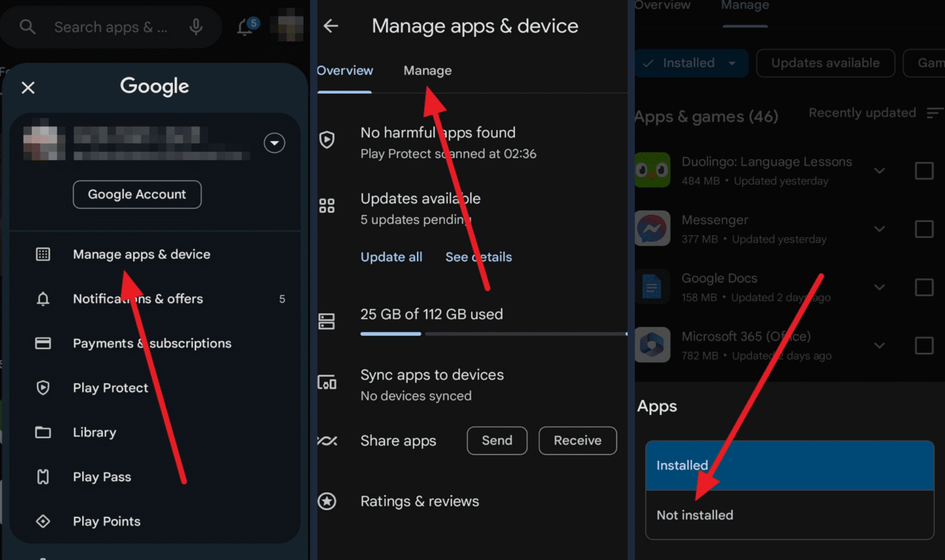Open Library menu entry

pyautogui.click(x=94, y=432)
